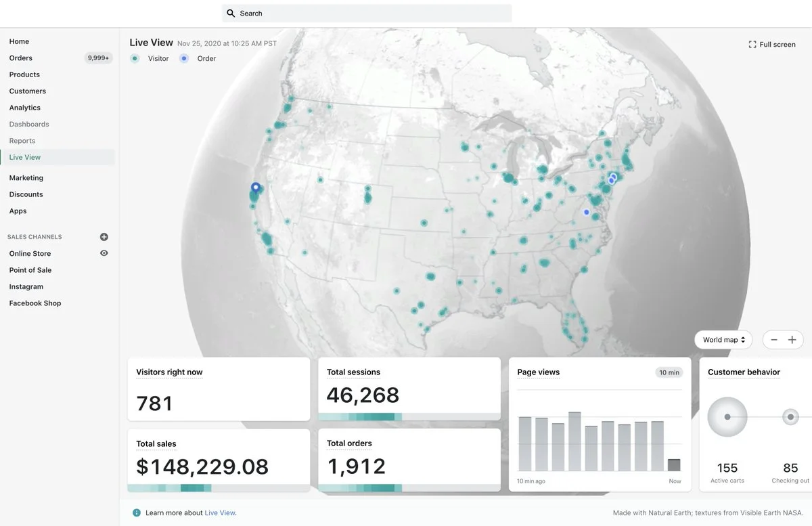Viewport: 812px width, 526px height.
Task: Add a sales channel with plus icon
Action: click(x=104, y=237)
